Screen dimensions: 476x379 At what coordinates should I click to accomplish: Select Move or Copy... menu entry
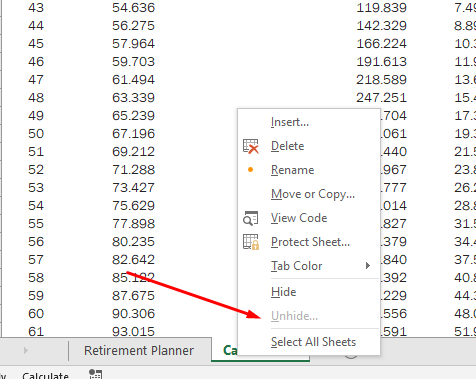point(313,194)
